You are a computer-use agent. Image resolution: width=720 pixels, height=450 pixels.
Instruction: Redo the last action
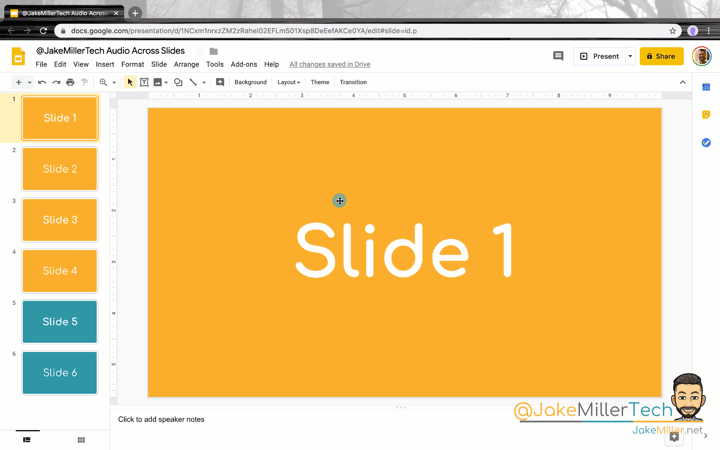click(56, 82)
